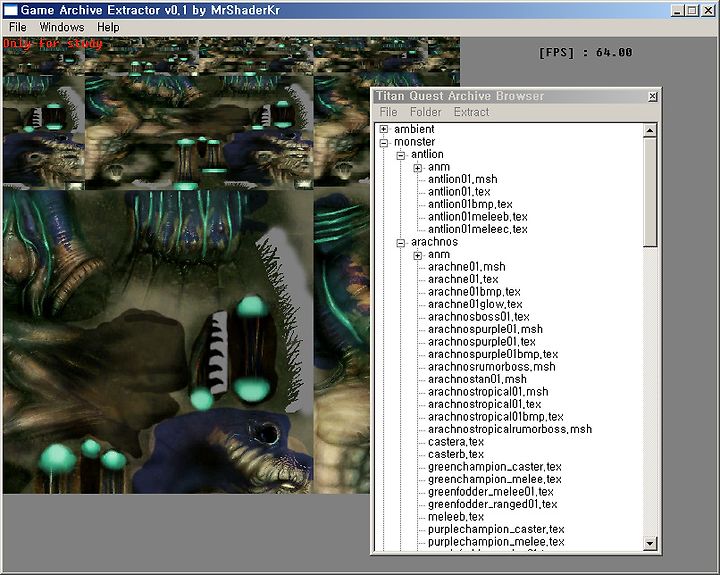Select castera.tex file

pyautogui.click(x=456, y=441)
